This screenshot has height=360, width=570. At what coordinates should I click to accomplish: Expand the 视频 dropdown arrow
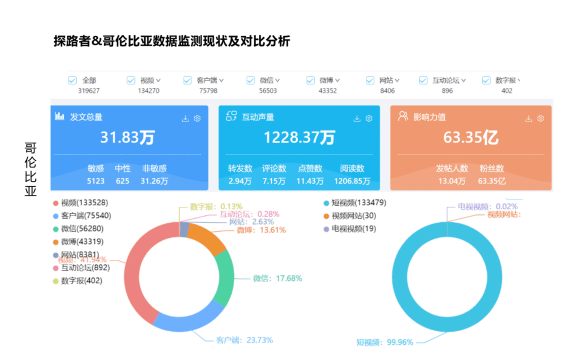pyautogui.click(x=158, y=80)
